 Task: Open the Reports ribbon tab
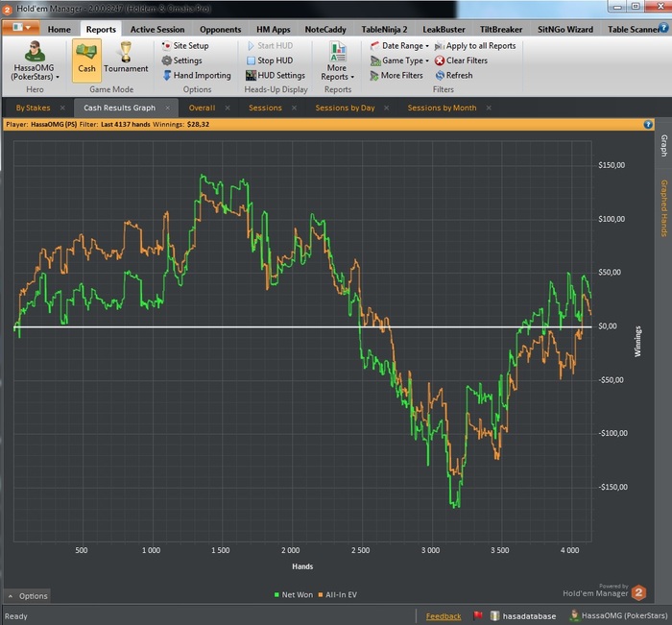coord(101,29)
